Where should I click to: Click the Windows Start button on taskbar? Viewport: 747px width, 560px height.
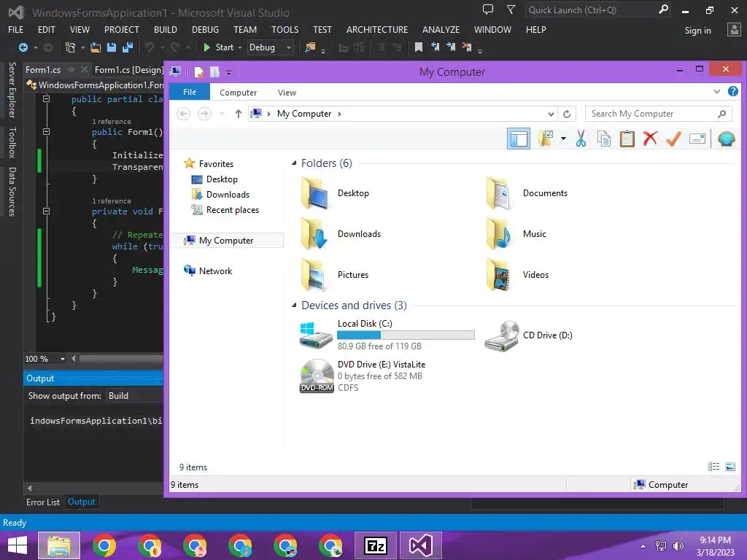coord(18,545)
